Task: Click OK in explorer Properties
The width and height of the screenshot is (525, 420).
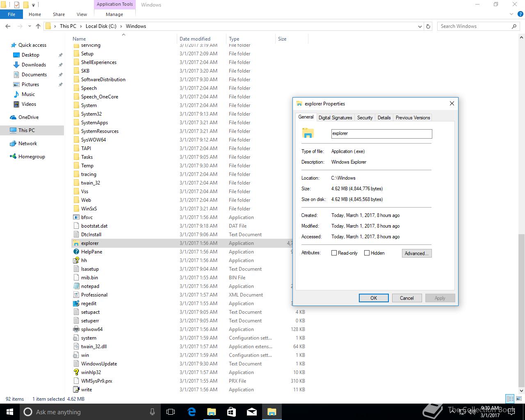Action: 374,298
